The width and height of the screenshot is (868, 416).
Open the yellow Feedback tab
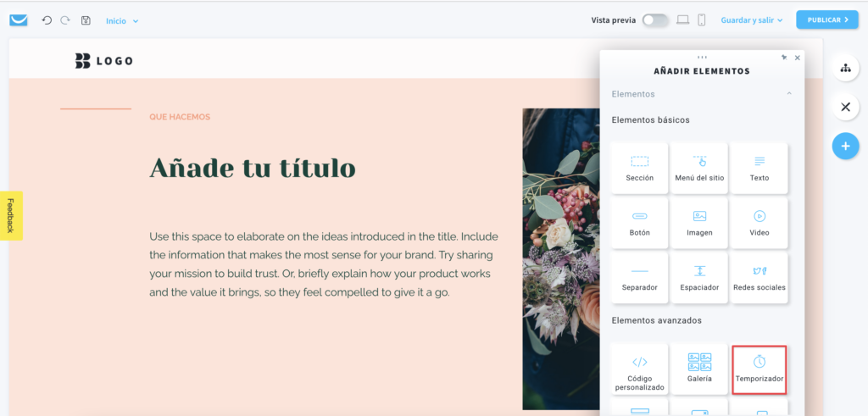tap(11, 216)
